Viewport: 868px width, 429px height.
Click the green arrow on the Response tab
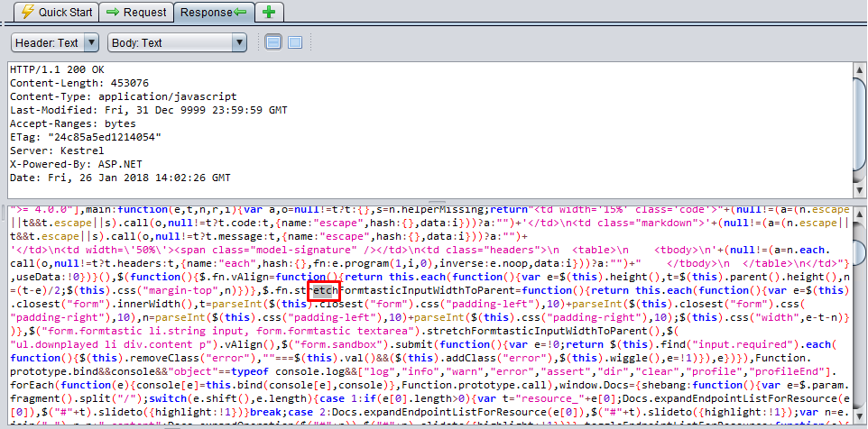(x=240, y=12)
